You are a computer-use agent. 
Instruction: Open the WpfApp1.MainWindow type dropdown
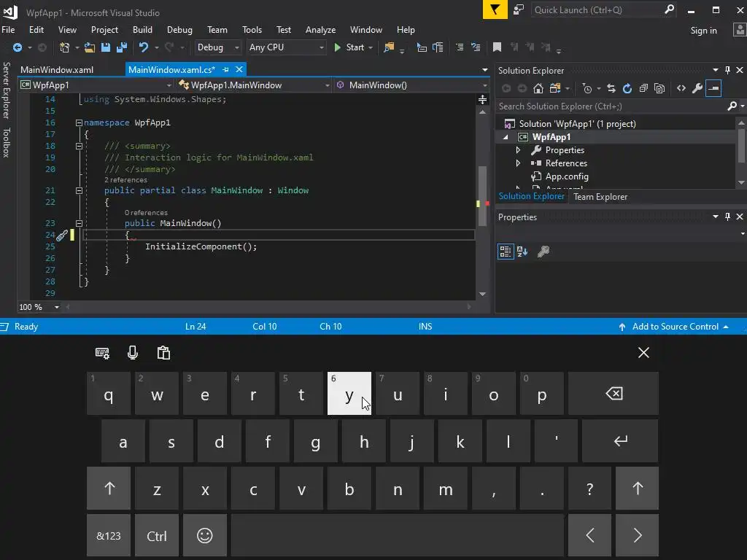point(254,85)
